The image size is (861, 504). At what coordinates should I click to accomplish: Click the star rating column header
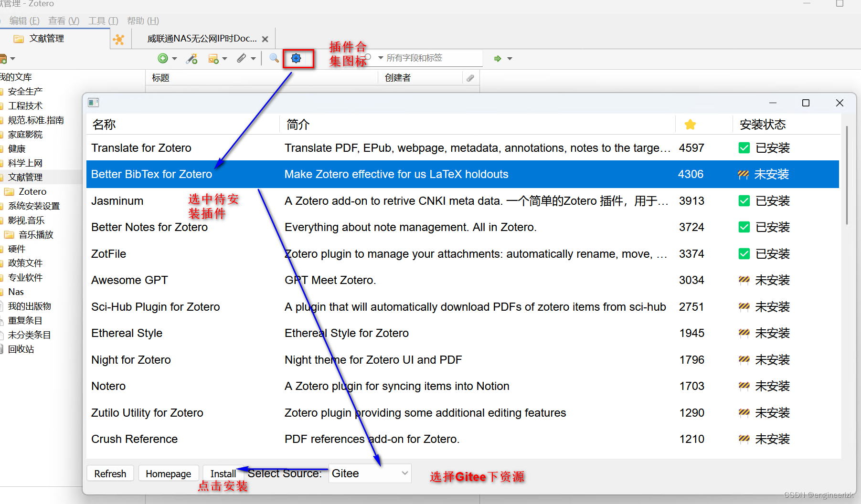[x=690, y=125]
